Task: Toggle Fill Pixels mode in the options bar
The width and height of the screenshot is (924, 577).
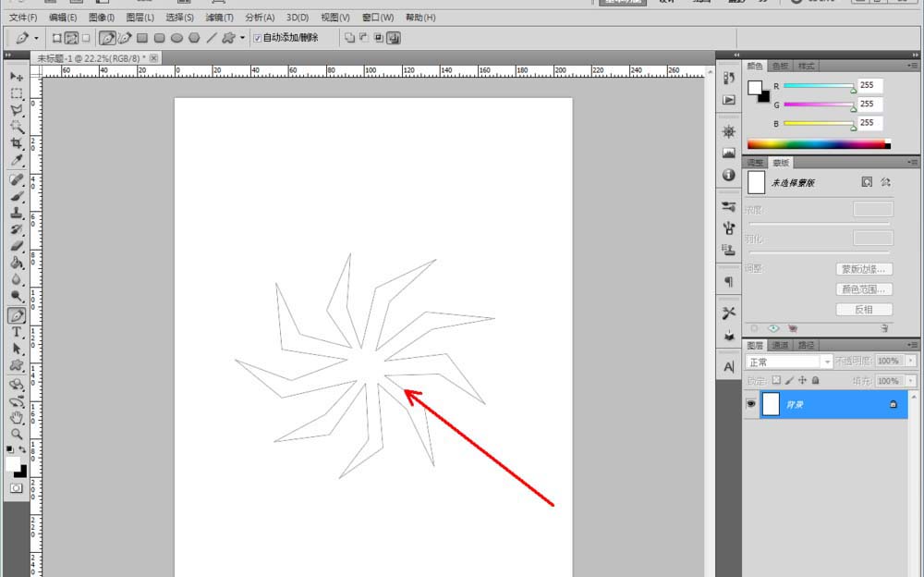Action: 86,38
